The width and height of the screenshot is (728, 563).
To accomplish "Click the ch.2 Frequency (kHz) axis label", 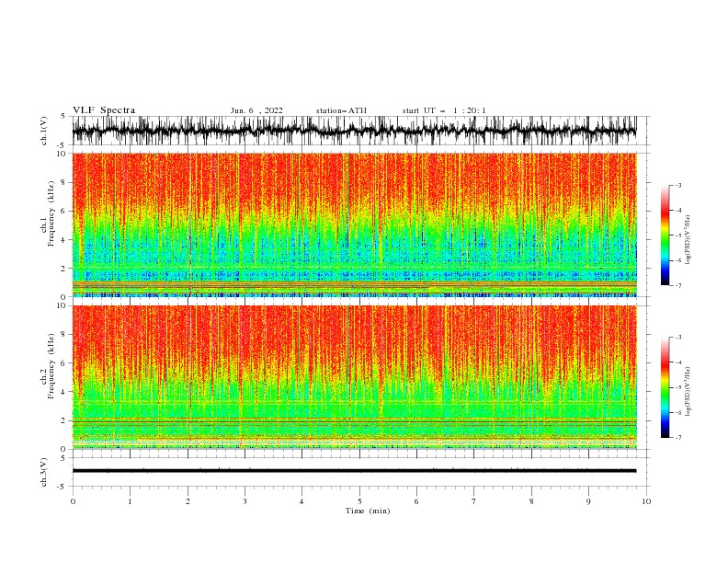I will pos(48,366).
